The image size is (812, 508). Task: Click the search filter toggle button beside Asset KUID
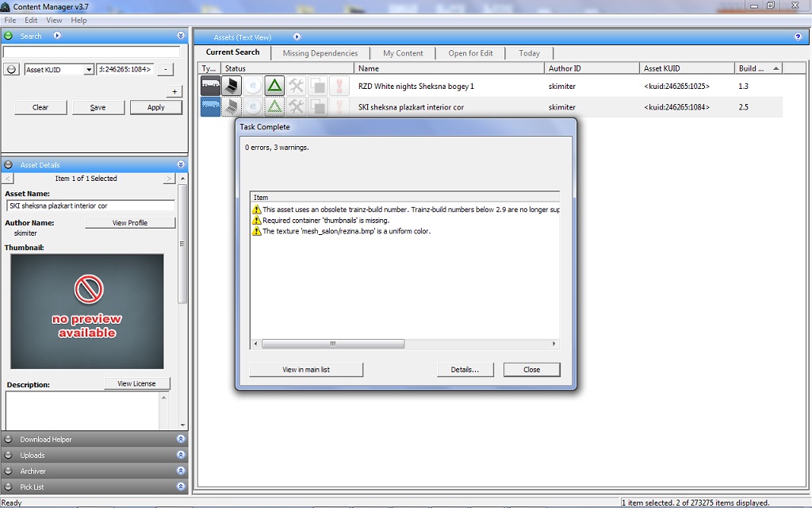(x=11, y=70)
